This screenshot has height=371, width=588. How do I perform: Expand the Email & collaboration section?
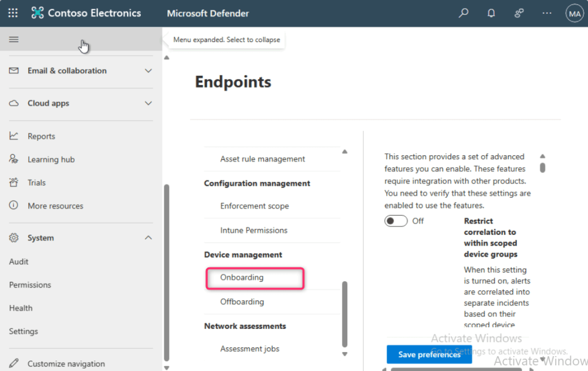(x=148, y=71)
